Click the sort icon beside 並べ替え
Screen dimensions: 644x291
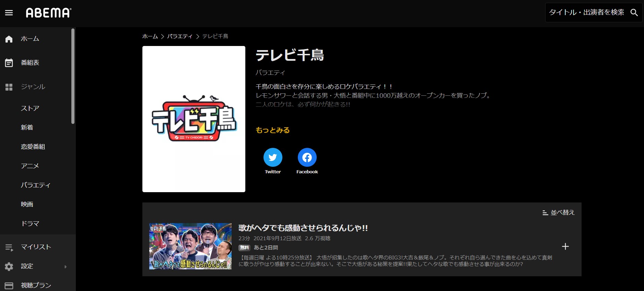coord(545,213)
